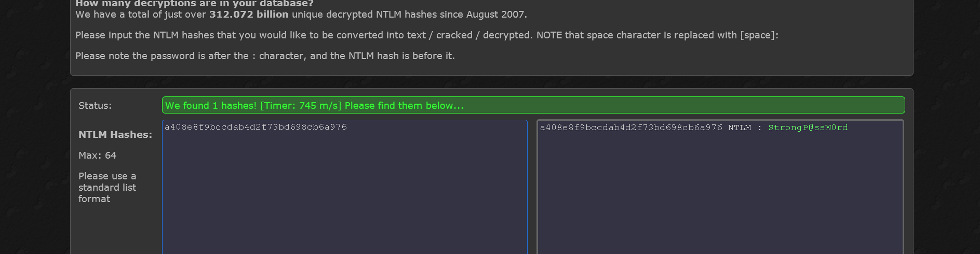The height and width of the screenshot is (254, 980).
Task: Click the hash shown in the results box
Action: click(x=631, y=128)
